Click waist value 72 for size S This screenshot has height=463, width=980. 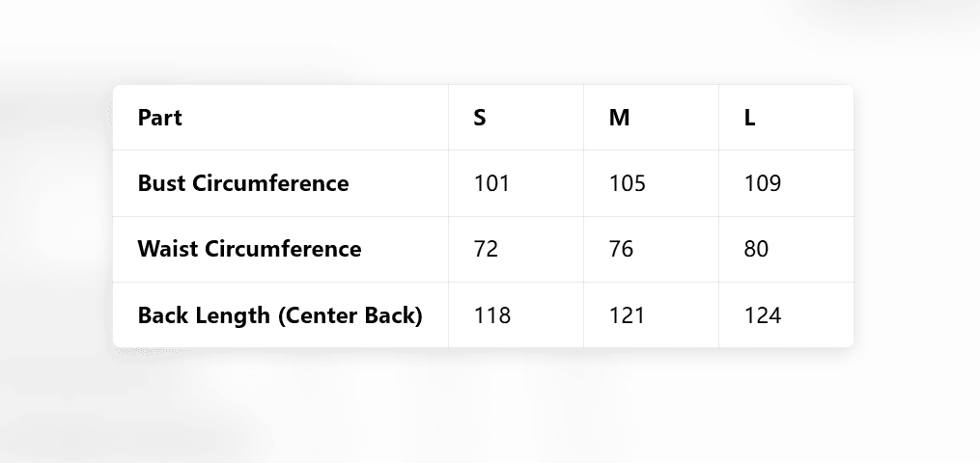click(x=486, y=249)
